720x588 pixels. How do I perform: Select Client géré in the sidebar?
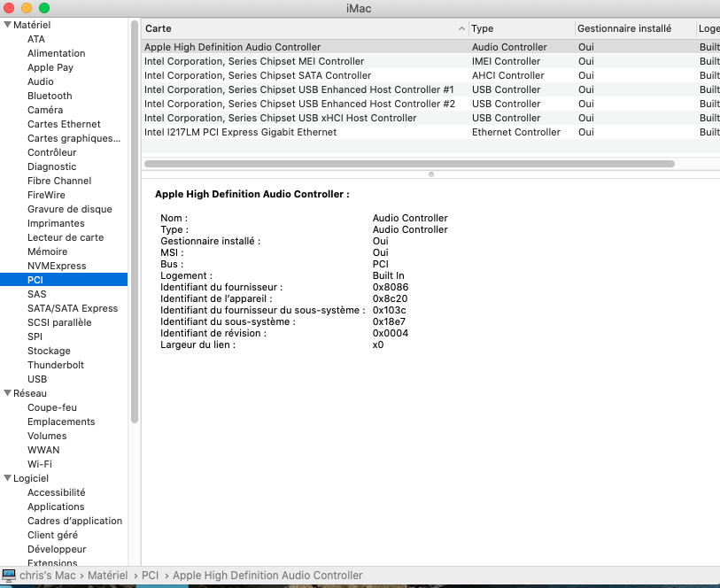(52, 535)
